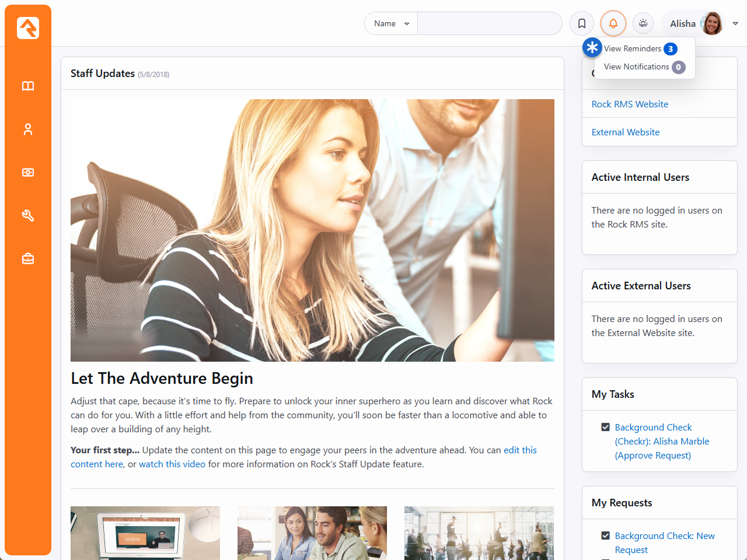Expand the Name search type dropdown
747x560 pixels.
(x=391, y=24)
